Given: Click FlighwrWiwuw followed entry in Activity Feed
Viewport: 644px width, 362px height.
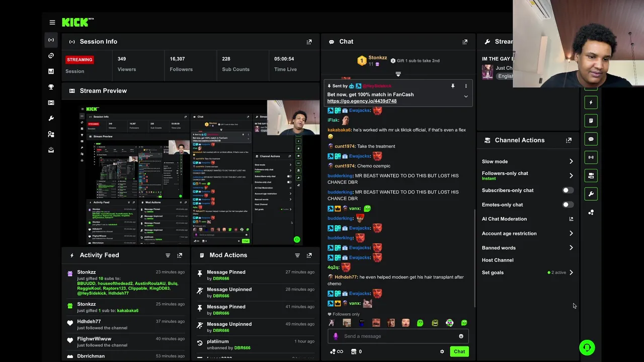Looking at the screenshot, I should point(126,342).
